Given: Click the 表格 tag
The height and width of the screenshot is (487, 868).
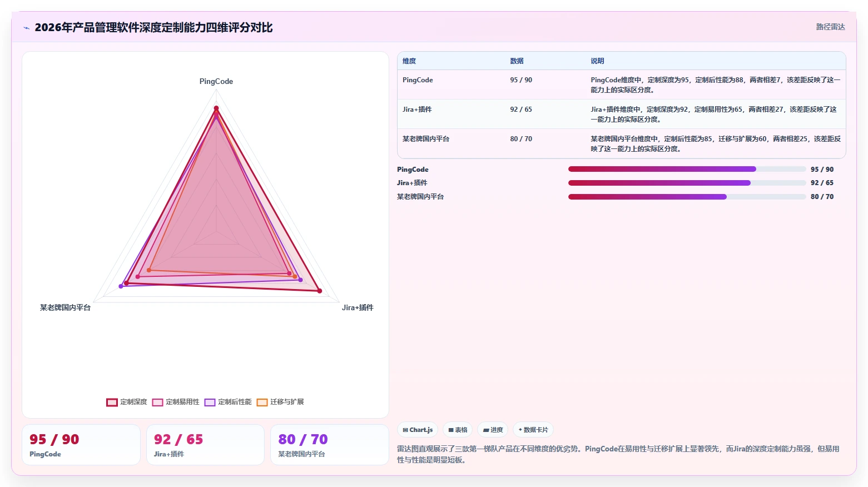Looking at the screenshot, I should click(458, 430).
